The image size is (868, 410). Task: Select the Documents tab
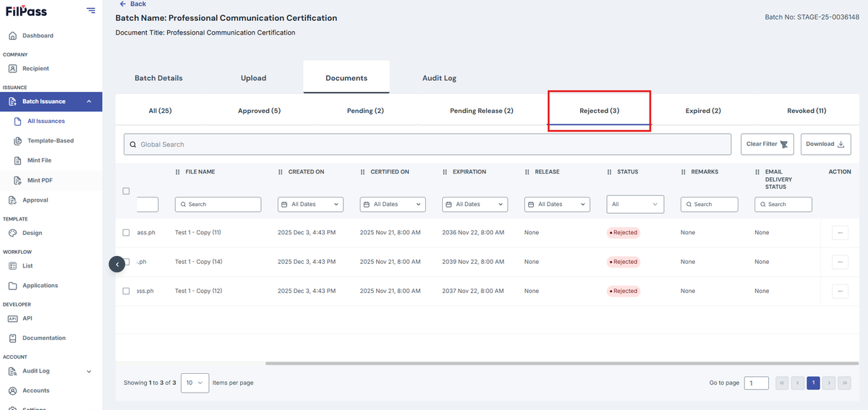[346, 78]
